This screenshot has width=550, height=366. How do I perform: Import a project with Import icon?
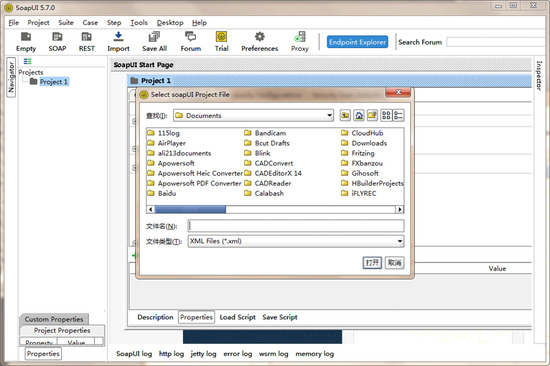(118, 42)
